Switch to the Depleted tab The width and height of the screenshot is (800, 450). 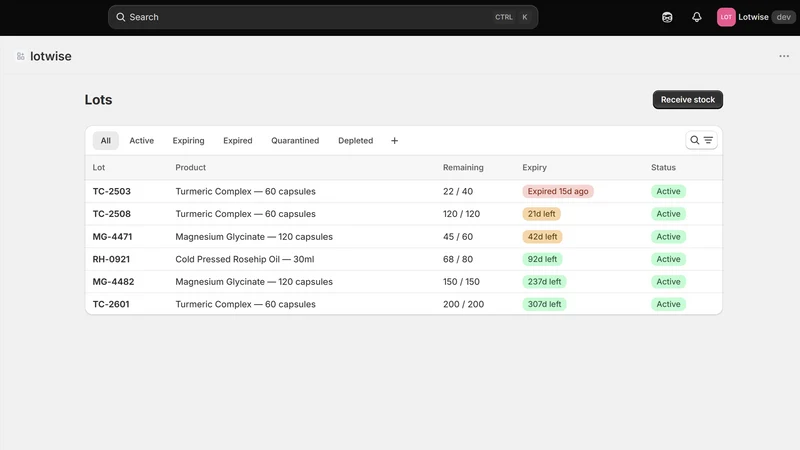pos(356,141)
